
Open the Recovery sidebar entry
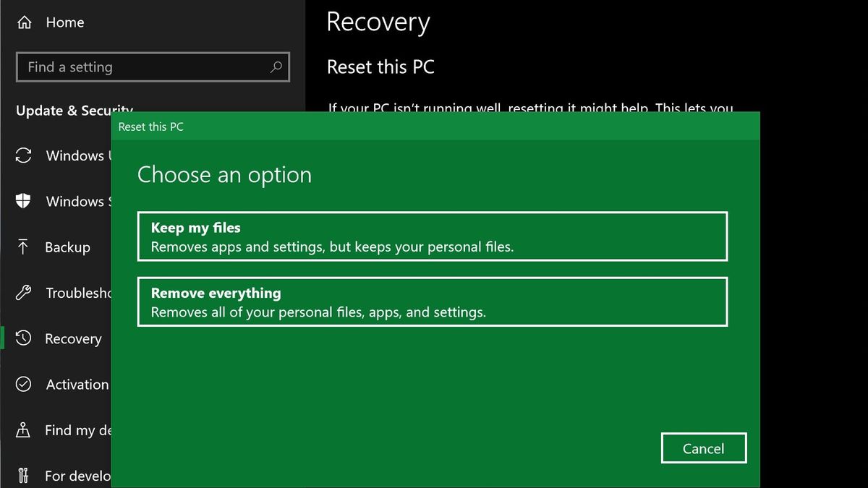74,338
